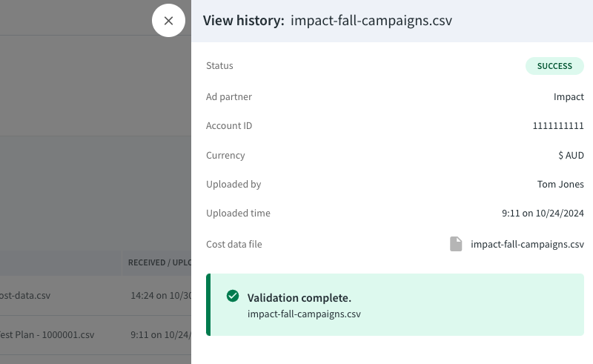
Task: Click the 14:24 on 10/30 timestamp in background table
Action: pyautogui.click(x=161, y=296)
